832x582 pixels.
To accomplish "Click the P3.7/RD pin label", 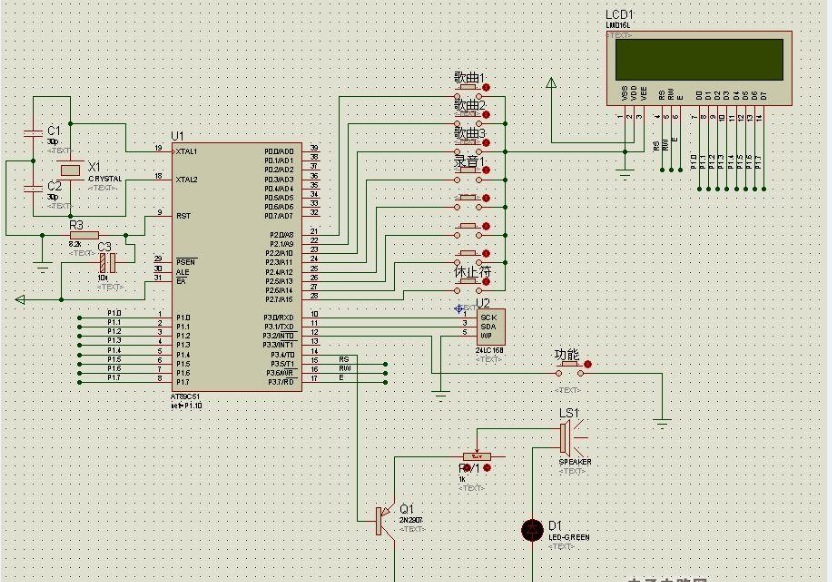I will (281, 382).
